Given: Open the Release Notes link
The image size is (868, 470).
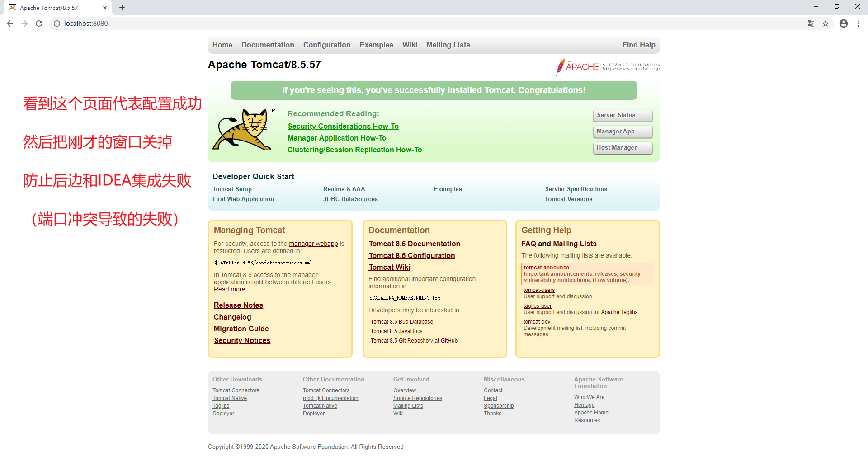Looking at the screenshot, I should coord(238,305).
